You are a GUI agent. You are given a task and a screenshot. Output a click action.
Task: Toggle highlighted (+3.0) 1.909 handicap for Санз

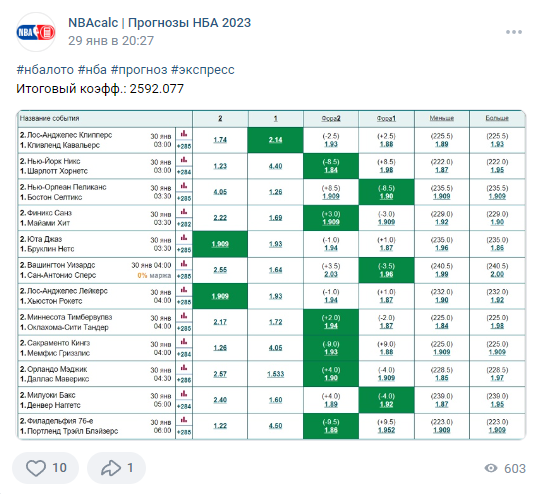[x=331, y=218]
